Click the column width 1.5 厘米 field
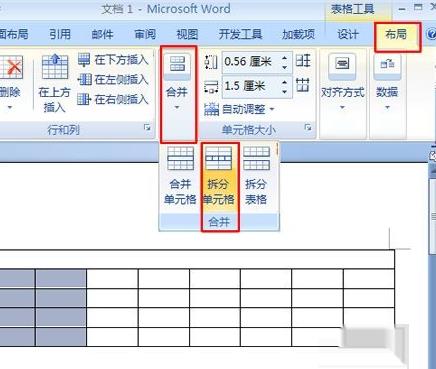Image resolution: width=436 pixels, height=369 pixels. pos(252,87)
